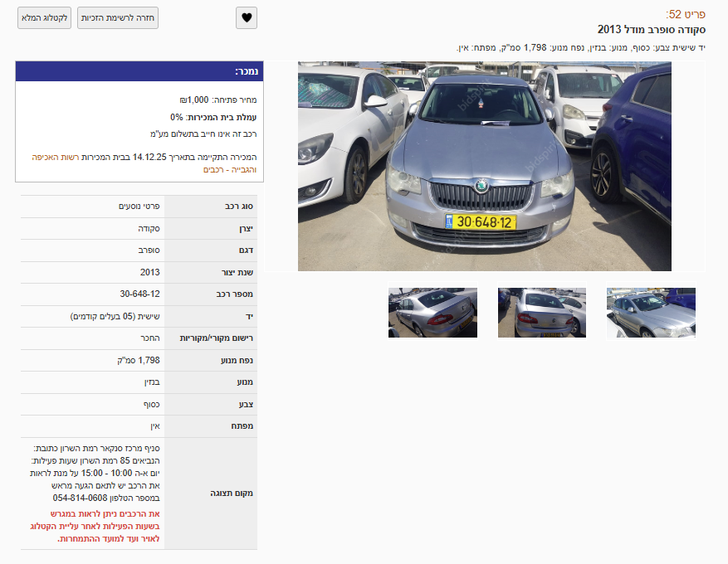
Task: Click the 'פריט 52' item number label
Action: coord(686,14)
